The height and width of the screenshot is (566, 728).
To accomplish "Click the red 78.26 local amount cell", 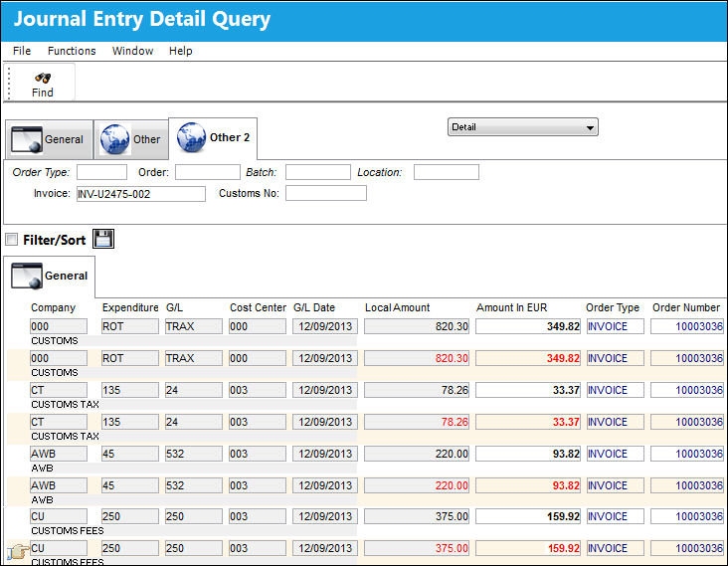I will pyautogui.click(x=417, y=422).
